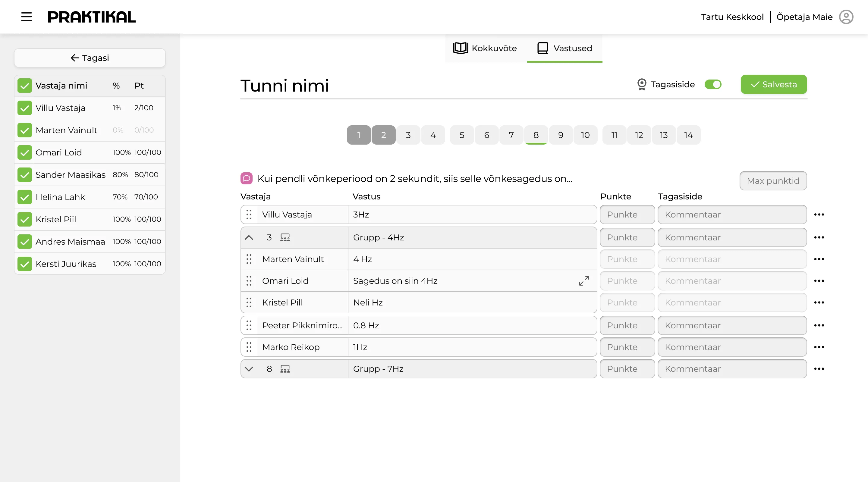
Task: Go to question 8
Action: 536,135
